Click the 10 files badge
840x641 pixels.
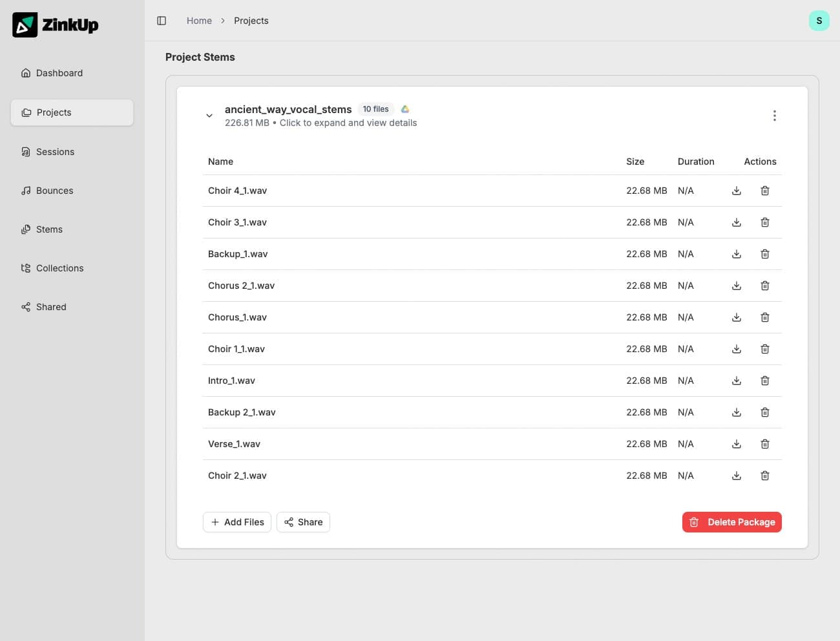pyautogui.click(x=375, y=109)
